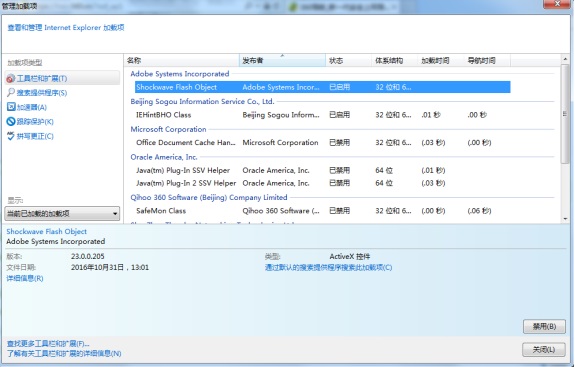The width and height of the screenshot is (575, 367).
Task: Sort by 发布者 column header
Action: (x=282, y=60)
